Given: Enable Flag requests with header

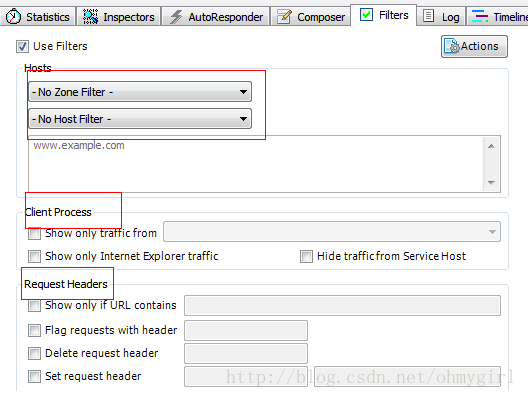Looking at the screenshot, I should click(35, 330).
